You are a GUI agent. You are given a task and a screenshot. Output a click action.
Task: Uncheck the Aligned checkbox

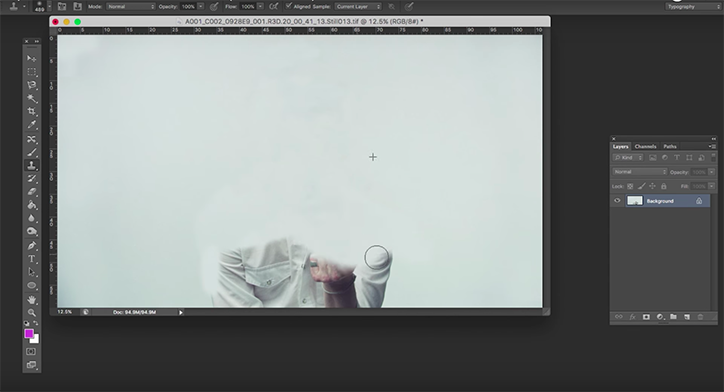click(289, 6)
